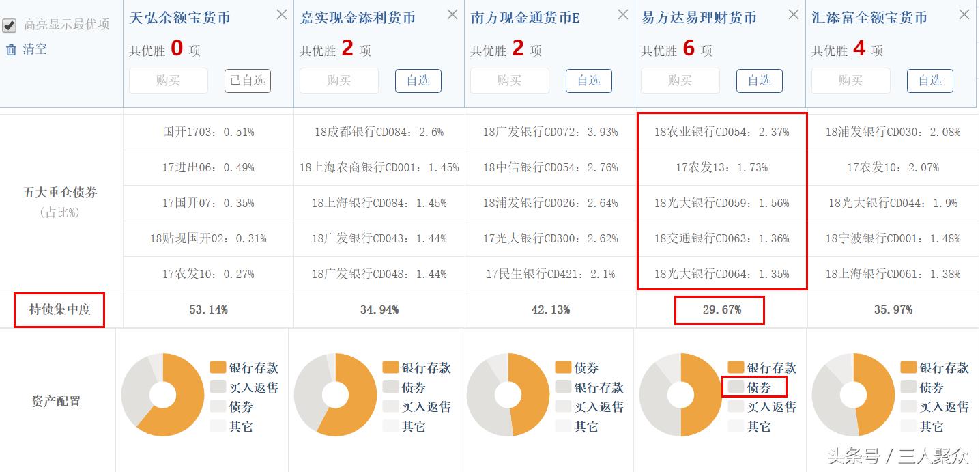Click the orange 银行存款 legend swatch for 汇添富

908,367
